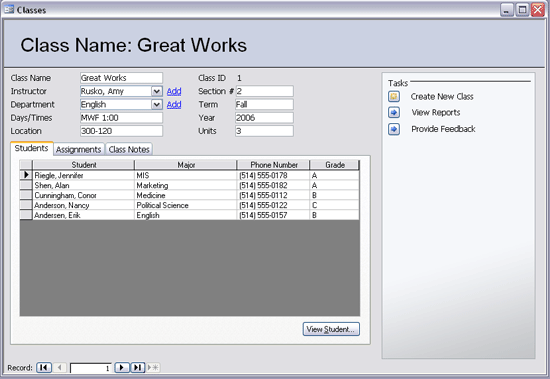Screen dimensions: 550x379
Task: Click the View Reports task
Action: click(436, 113)
